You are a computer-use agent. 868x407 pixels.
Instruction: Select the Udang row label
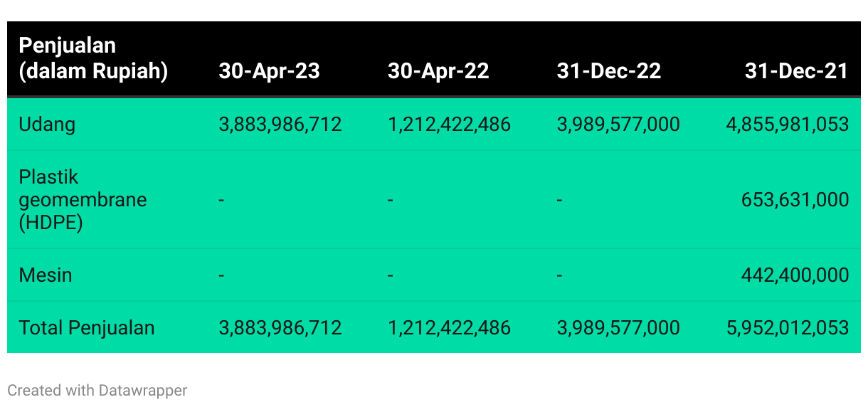47,125
